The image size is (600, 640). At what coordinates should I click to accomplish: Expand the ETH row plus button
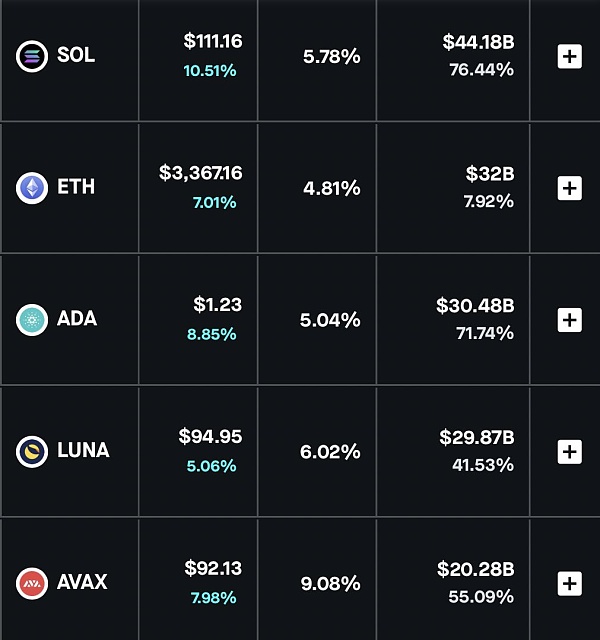pyautogui.click(x=569, y=187)
